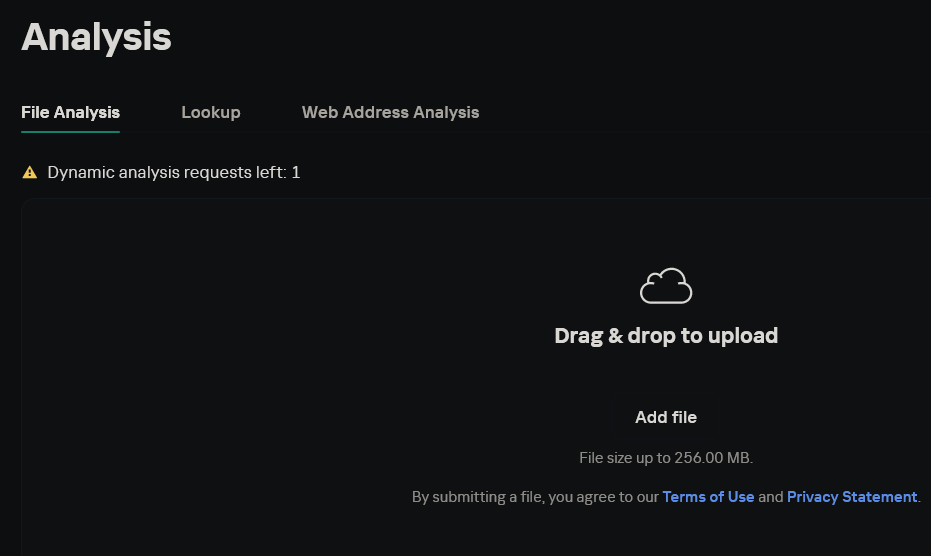Click the green underline beneath File Analysis
The height and width of the screenshot is (556, 931).
click(70, 131)
